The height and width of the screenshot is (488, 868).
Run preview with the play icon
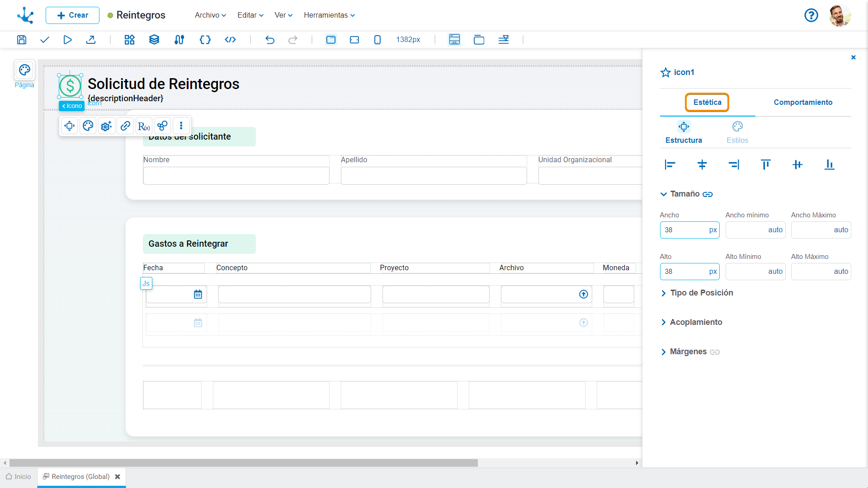(x=67, y=40)
